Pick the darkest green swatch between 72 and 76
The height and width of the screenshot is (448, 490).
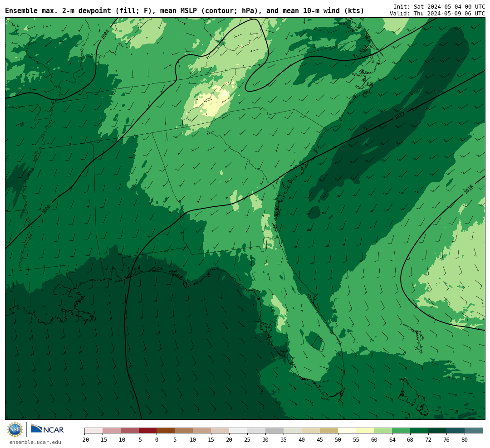tap(438, 431)
